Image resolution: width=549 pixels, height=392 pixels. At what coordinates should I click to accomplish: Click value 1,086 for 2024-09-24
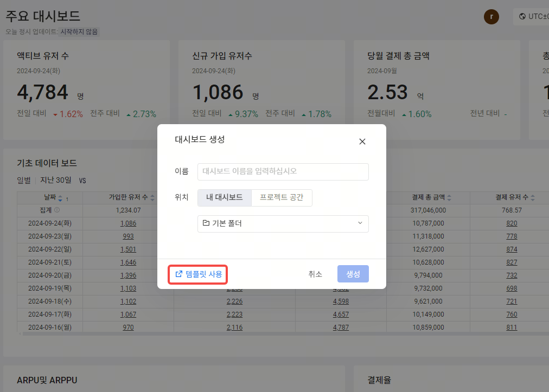click(x=128, y=223)
